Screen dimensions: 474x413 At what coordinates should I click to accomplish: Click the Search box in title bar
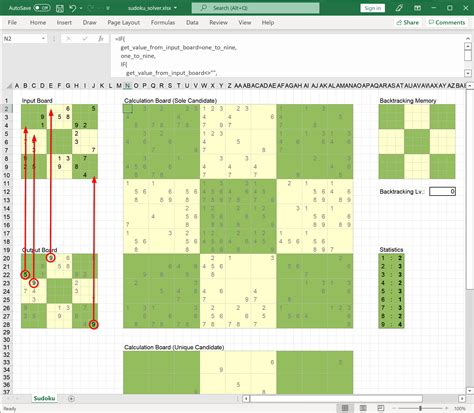click(255, 8)
